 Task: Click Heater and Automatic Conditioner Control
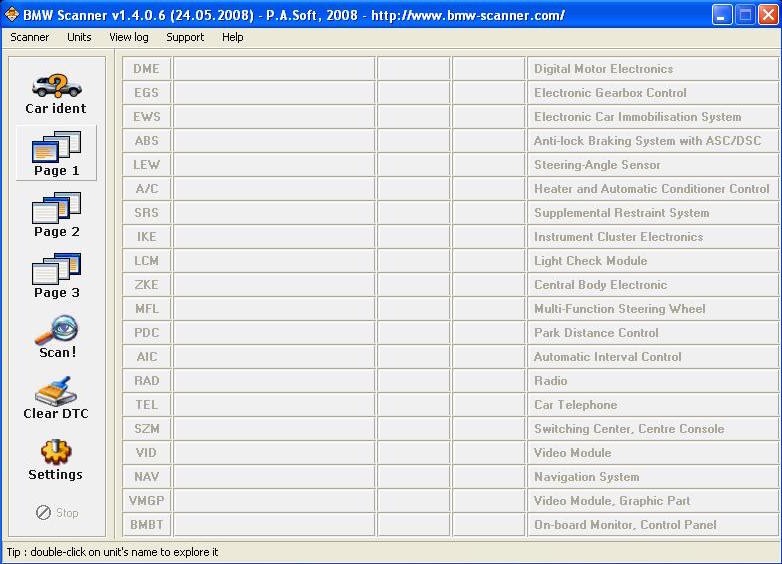coord(651,188)
